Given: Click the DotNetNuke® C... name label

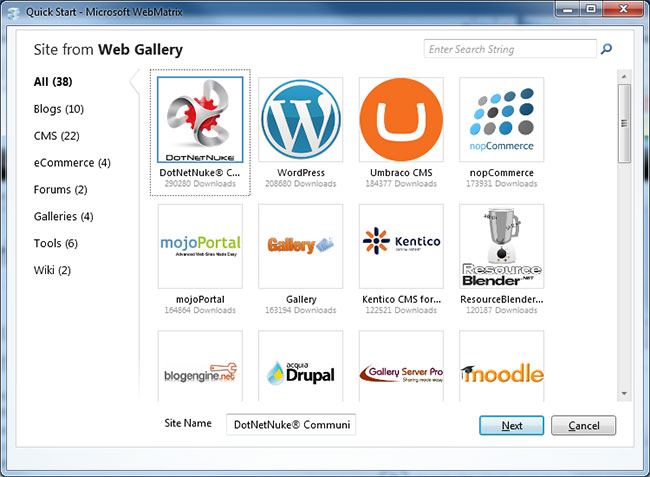Looking at the screenshot, I should coord(200,173).
